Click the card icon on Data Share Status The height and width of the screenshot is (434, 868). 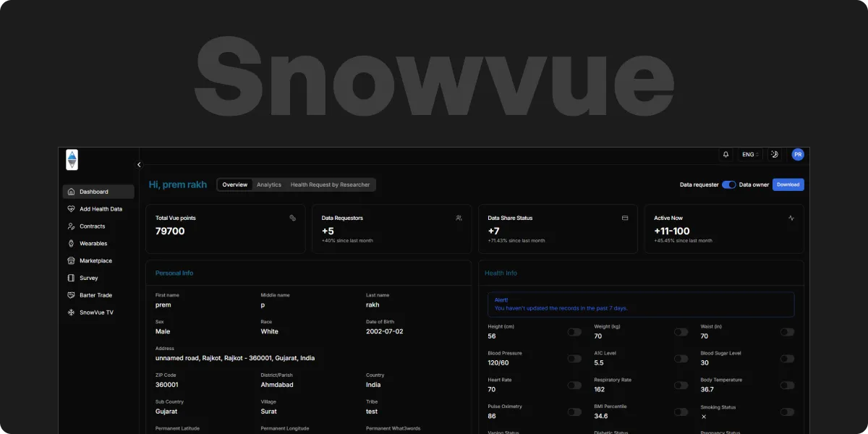coord(625,218)
